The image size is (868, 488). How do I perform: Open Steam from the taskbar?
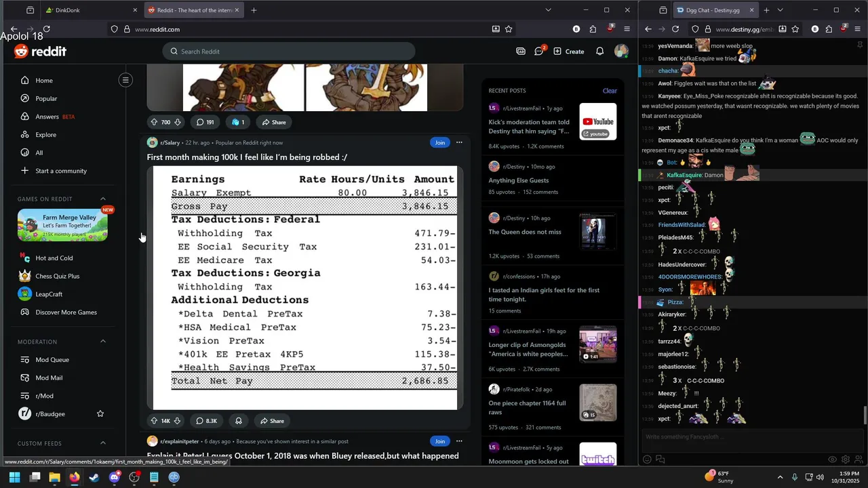[94, 477]
